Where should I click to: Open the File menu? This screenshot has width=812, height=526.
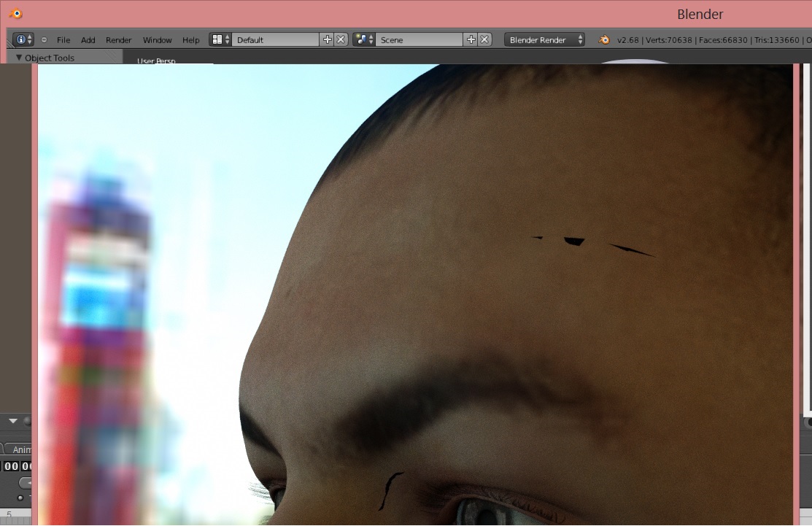click(63, 40)
